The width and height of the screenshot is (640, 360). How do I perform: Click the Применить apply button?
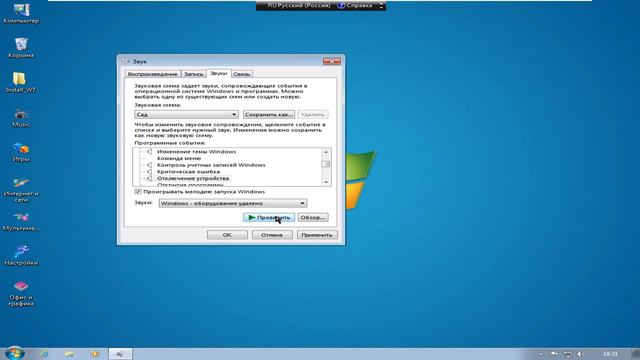click(x=317, y=235)
